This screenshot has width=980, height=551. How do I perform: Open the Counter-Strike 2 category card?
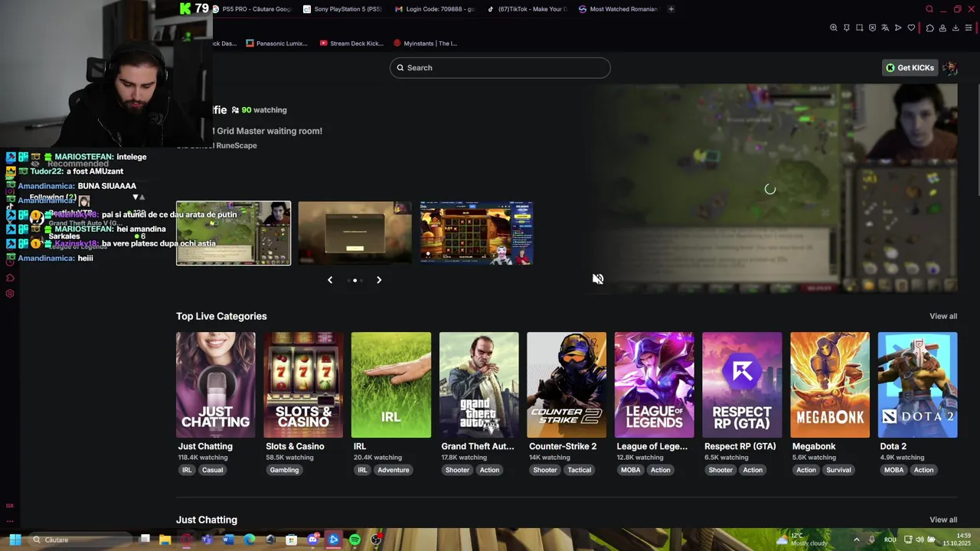(x=567, y=385)
